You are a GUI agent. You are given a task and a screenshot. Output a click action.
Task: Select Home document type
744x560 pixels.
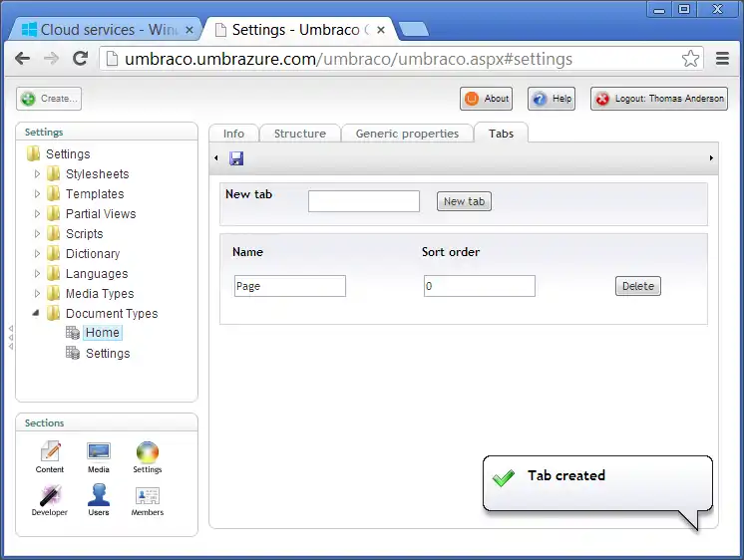(x=103, y=333)
